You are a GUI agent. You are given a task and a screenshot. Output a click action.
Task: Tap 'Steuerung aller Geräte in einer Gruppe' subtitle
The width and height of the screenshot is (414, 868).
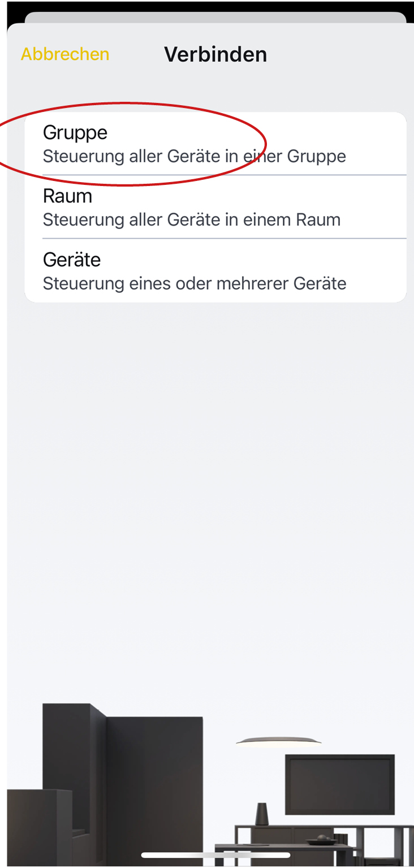[x=194, y=156]
